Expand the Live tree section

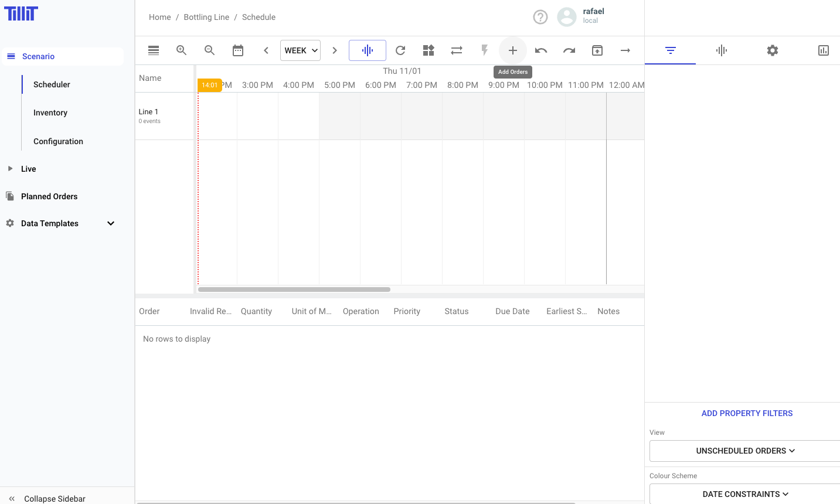coord(10,169)
